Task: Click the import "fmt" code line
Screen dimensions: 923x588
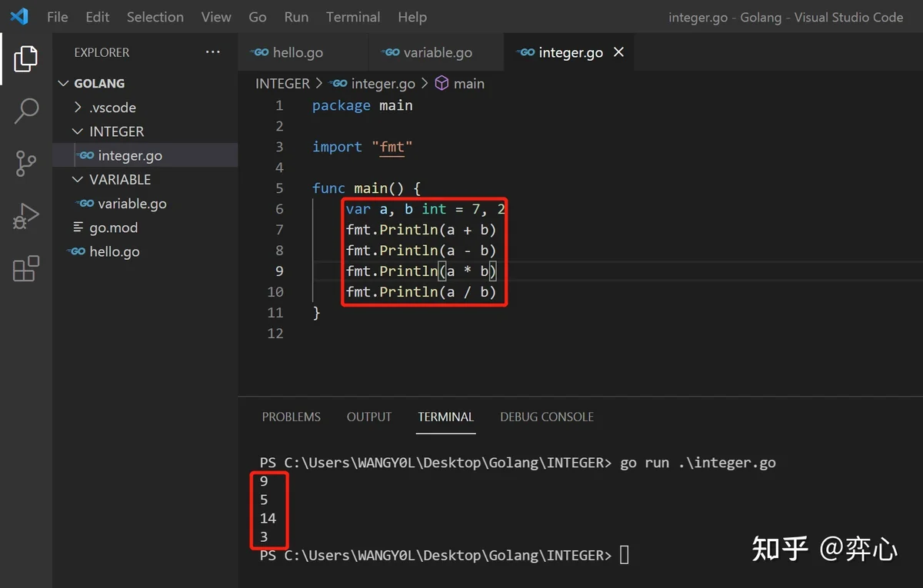Action: click(362, 147)
